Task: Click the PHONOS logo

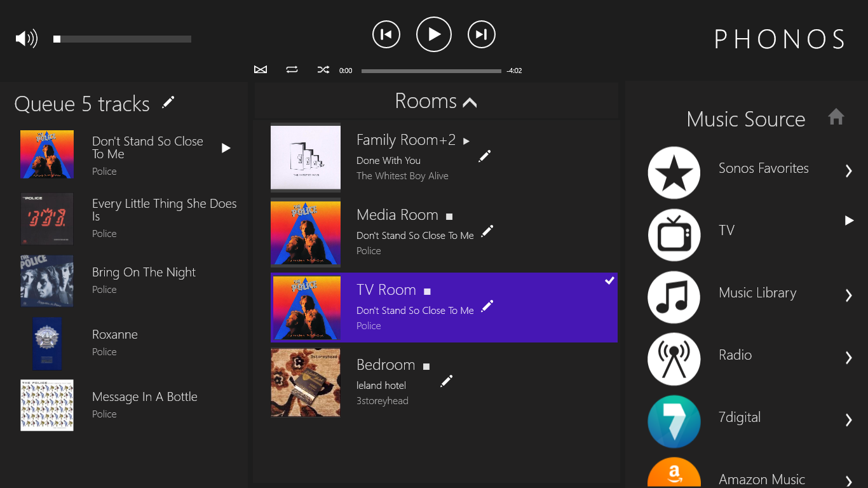Action: (x=780, y=39)
